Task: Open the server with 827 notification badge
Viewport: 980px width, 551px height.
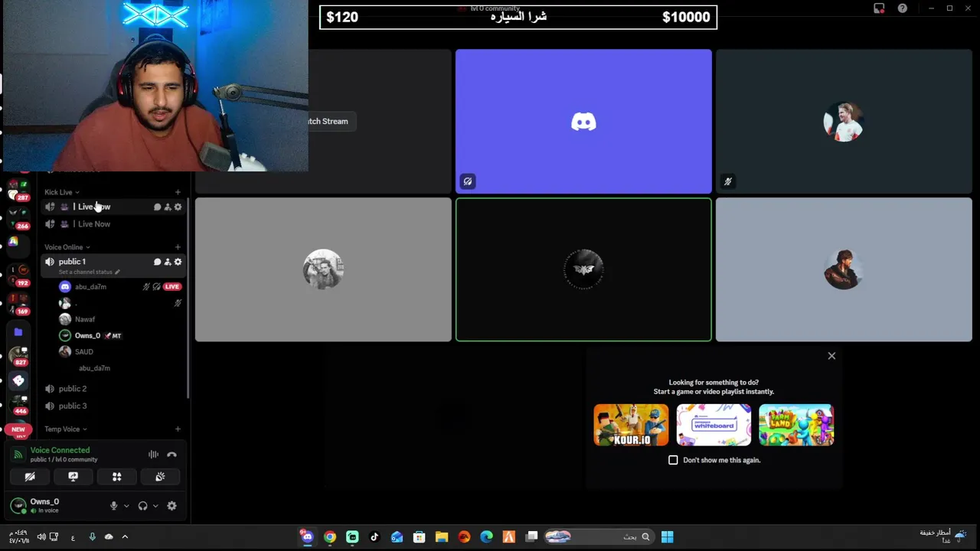Action: coord(18,356)
